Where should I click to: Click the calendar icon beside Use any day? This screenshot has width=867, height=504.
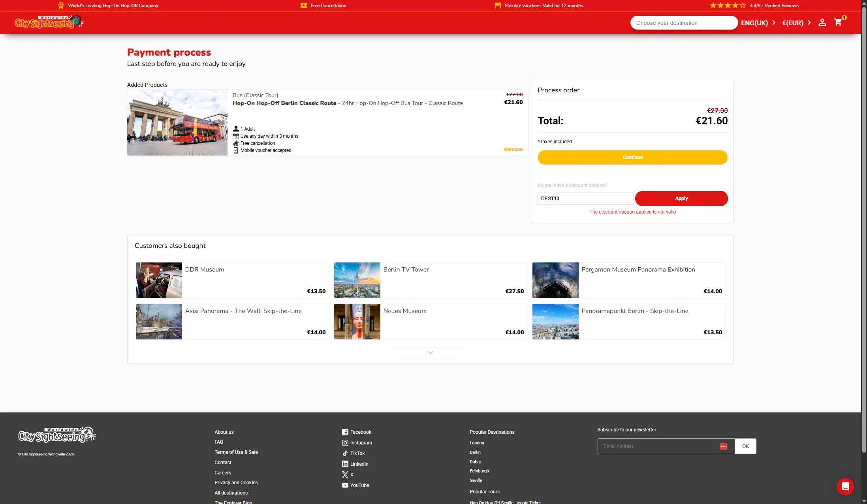236,136
